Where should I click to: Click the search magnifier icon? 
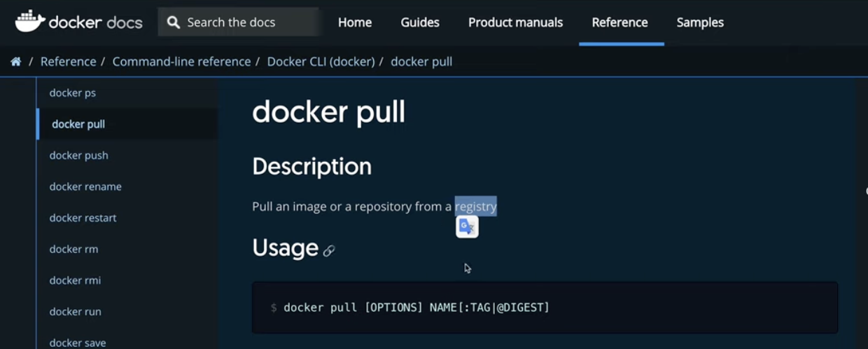(x=174, y=22)
